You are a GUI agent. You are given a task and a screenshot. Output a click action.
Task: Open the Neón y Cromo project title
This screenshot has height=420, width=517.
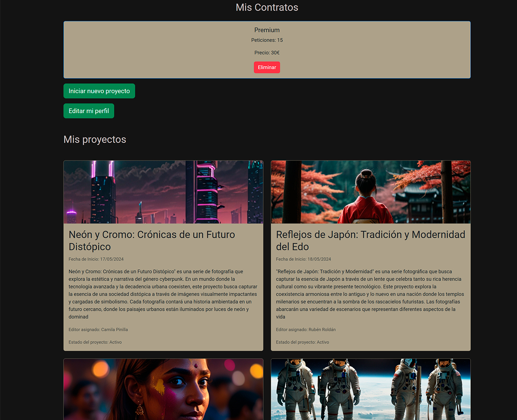[152, 241]
